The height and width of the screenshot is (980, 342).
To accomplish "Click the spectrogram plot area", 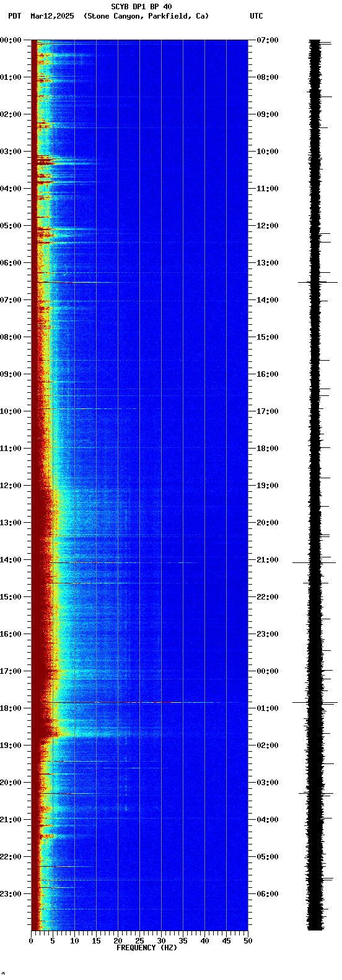I will pos(139,485).
